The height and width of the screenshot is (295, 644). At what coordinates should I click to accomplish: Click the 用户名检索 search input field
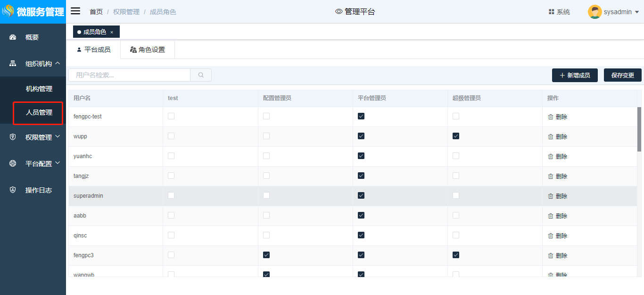[130, 75]
